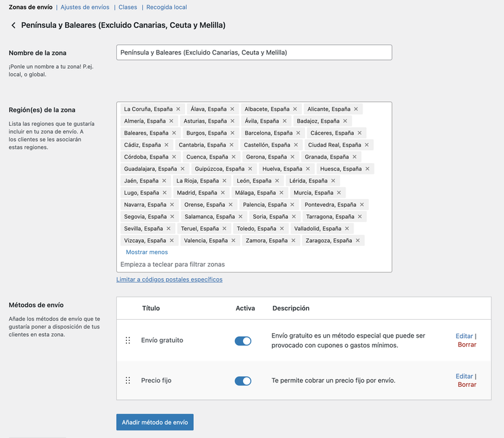Go back using the arrow beside zone title
Screen dimensions: 504x438
point(13,25)
